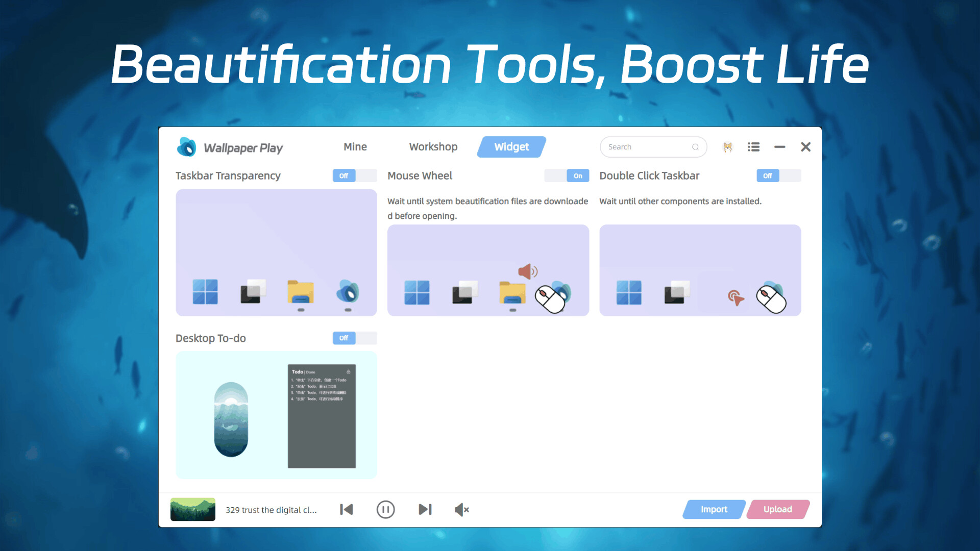Select the Widget tab
Screen dimensions: 980x551
(511, 147)
